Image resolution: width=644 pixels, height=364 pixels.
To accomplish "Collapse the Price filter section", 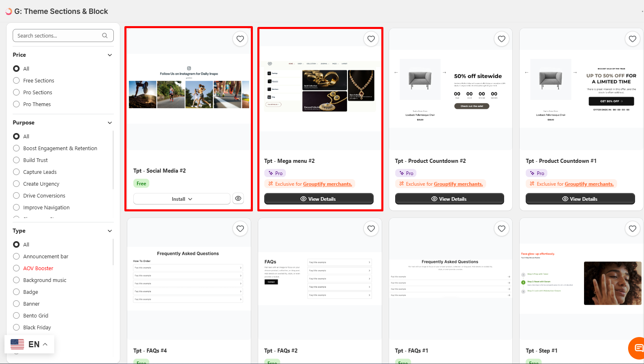I will tap(110, 55).
